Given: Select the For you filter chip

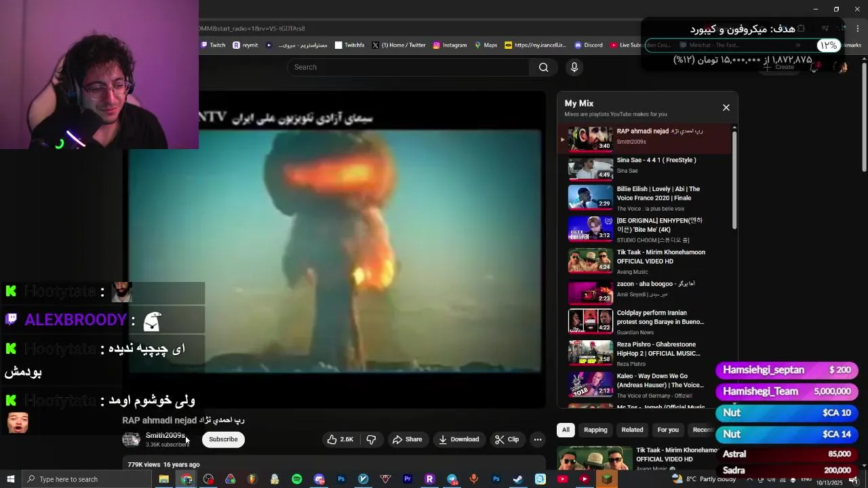Looking at the screenshot, I should tap(668, 430).
